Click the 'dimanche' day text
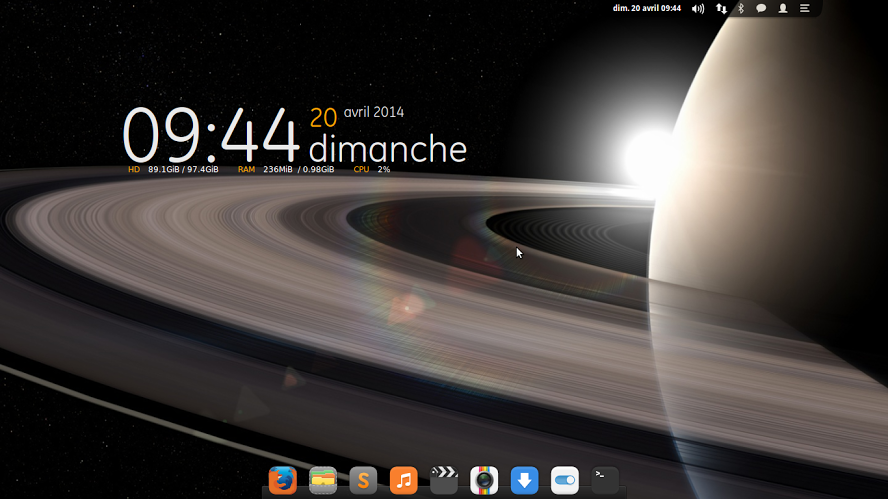Screen dimensions: 888x499 (387, 149)
